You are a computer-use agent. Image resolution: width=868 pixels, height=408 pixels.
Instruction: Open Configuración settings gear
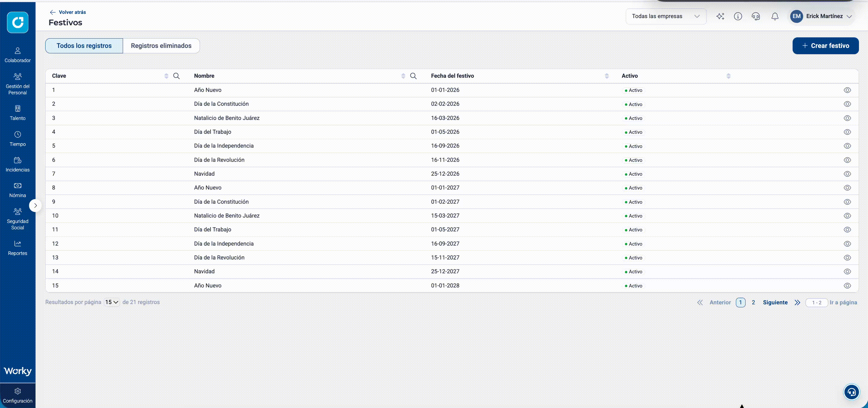[17, 396]
